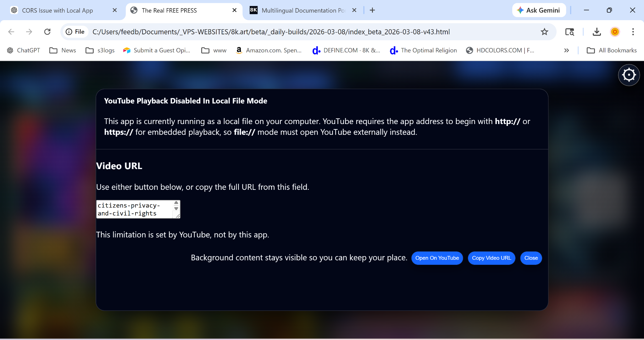Bookmark this page with the star icon
This screenshot has height=340, width=644.
(x=544, y=32)
